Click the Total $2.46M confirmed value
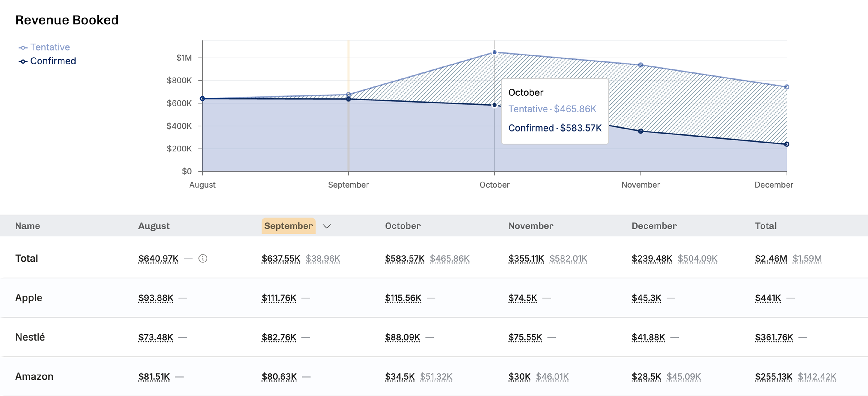The image size is (868, 396). 771,259
